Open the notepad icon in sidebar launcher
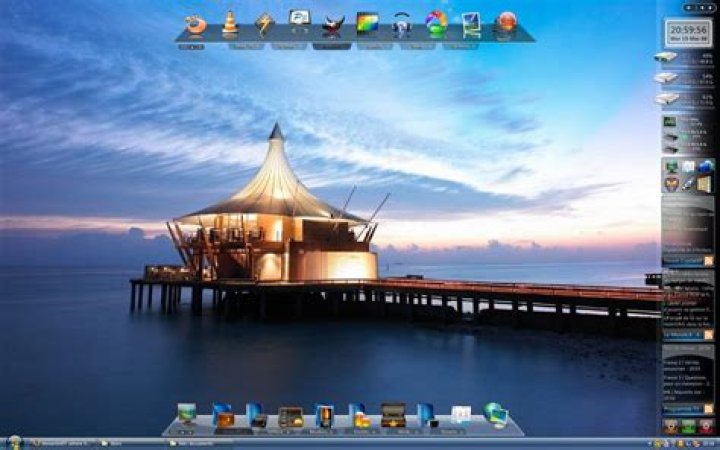The image size is (720, 450). (704, 184)
